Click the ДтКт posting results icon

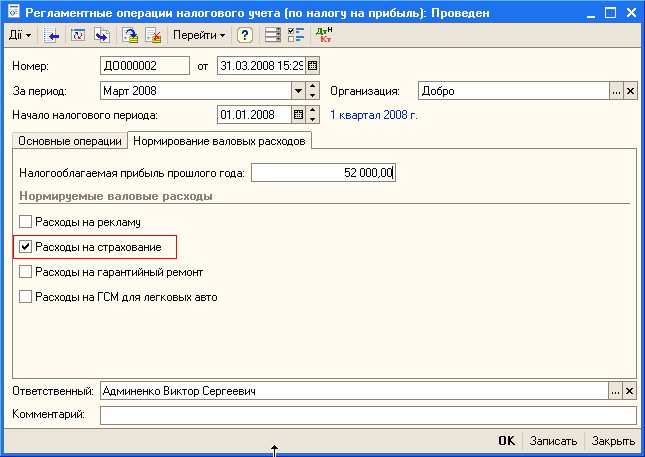pos(324,35)
